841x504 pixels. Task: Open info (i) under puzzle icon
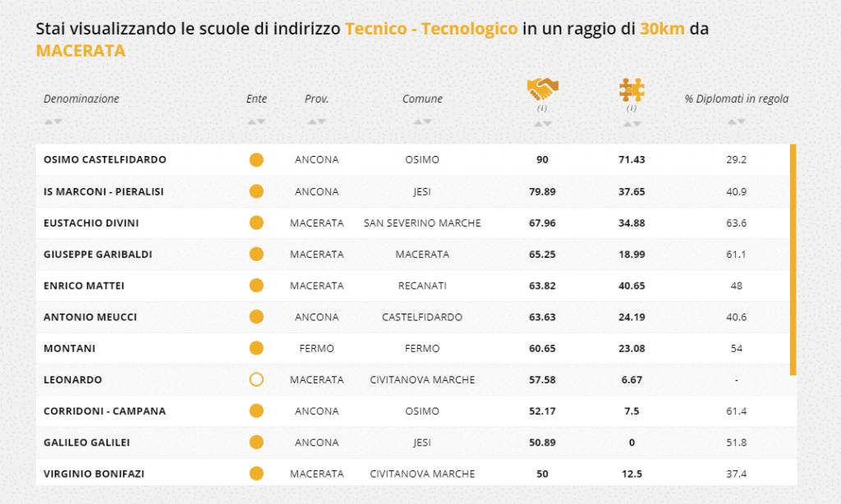pos(632,108)
